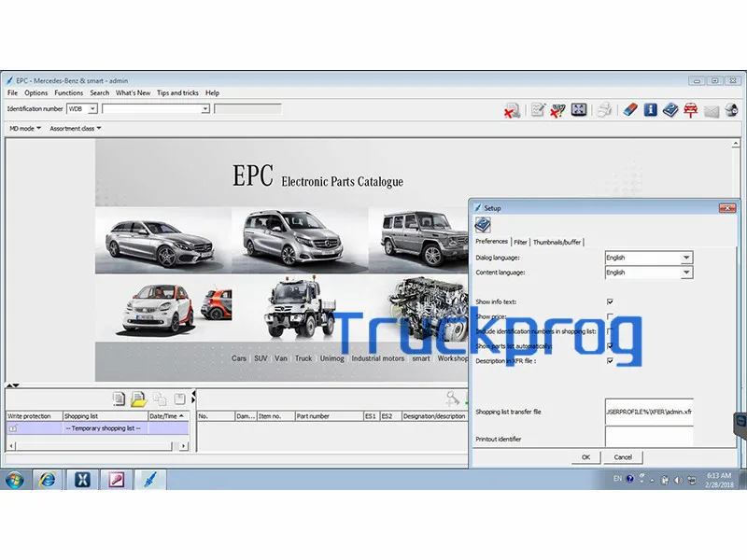Click the eraser icon in toolbar
Screen dimensions: 747x560
pos(630,110)
